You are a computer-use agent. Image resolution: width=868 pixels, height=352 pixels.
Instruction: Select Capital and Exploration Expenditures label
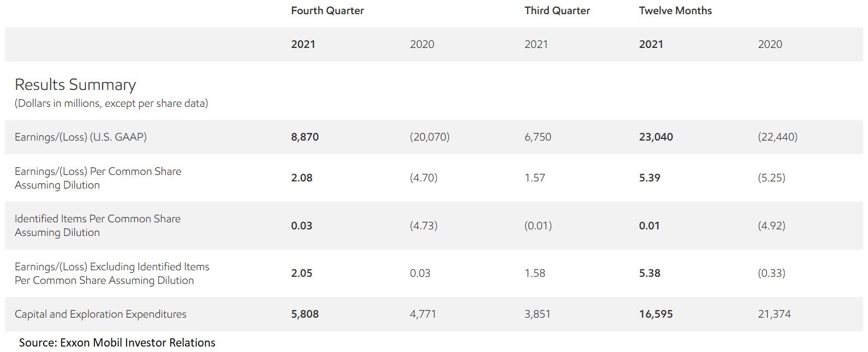100,314
